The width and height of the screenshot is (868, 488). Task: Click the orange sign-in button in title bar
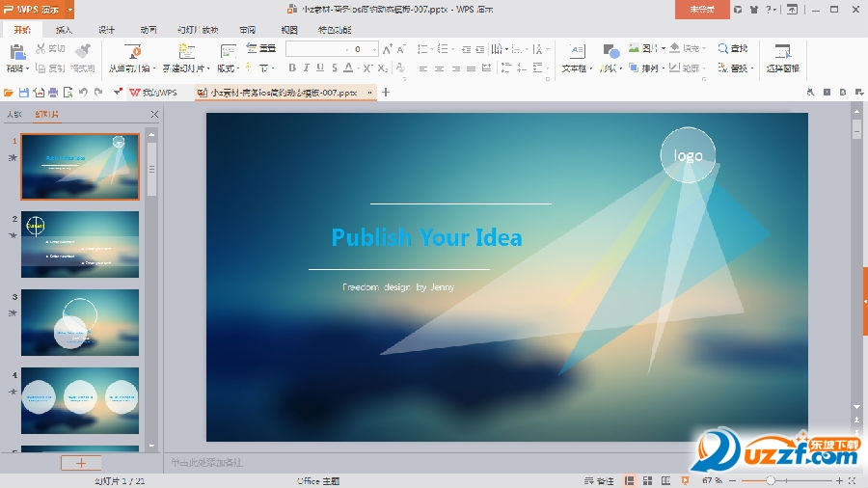(702, 10)
